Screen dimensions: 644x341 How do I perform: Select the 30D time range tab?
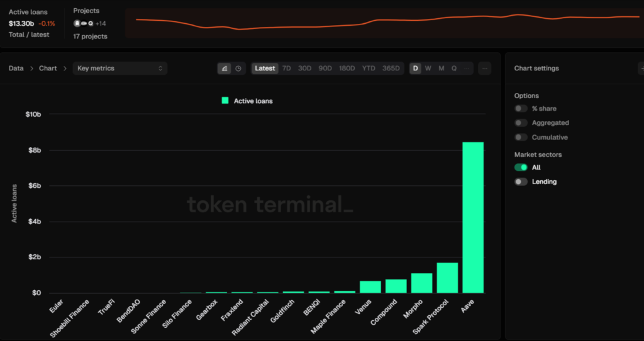304,68
